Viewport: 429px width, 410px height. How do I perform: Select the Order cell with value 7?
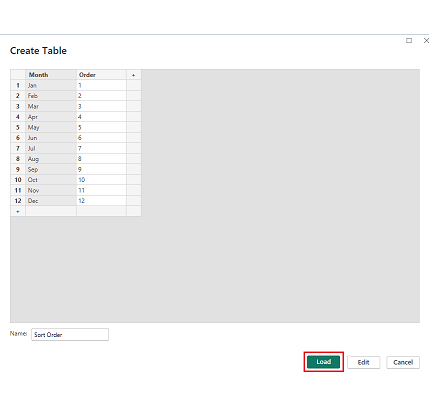pyautogui.click(x=101, y=148)
